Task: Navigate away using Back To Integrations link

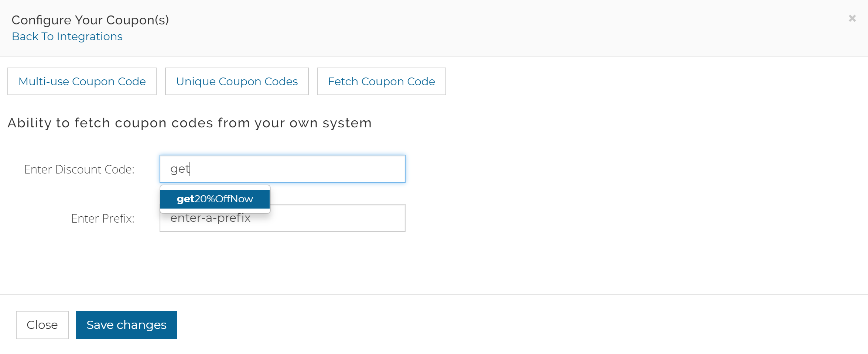Action: point(67,36)
